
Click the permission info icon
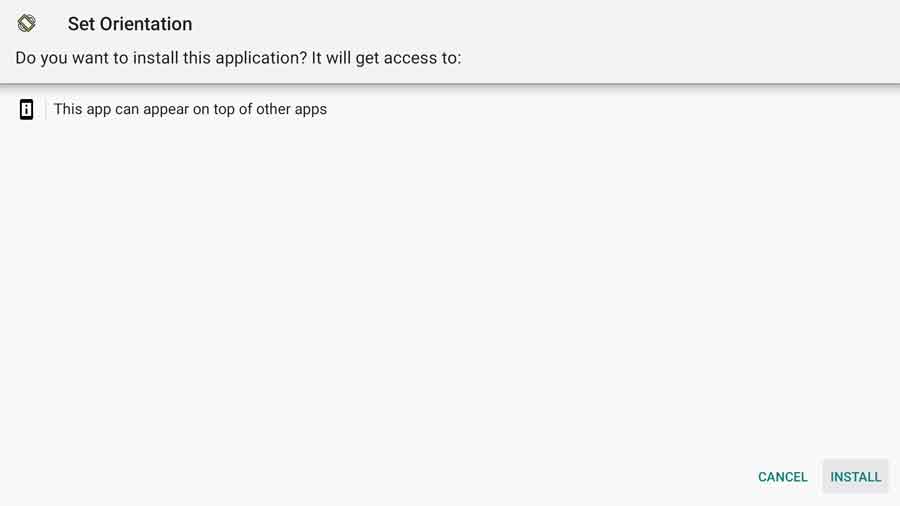point(26,109)
